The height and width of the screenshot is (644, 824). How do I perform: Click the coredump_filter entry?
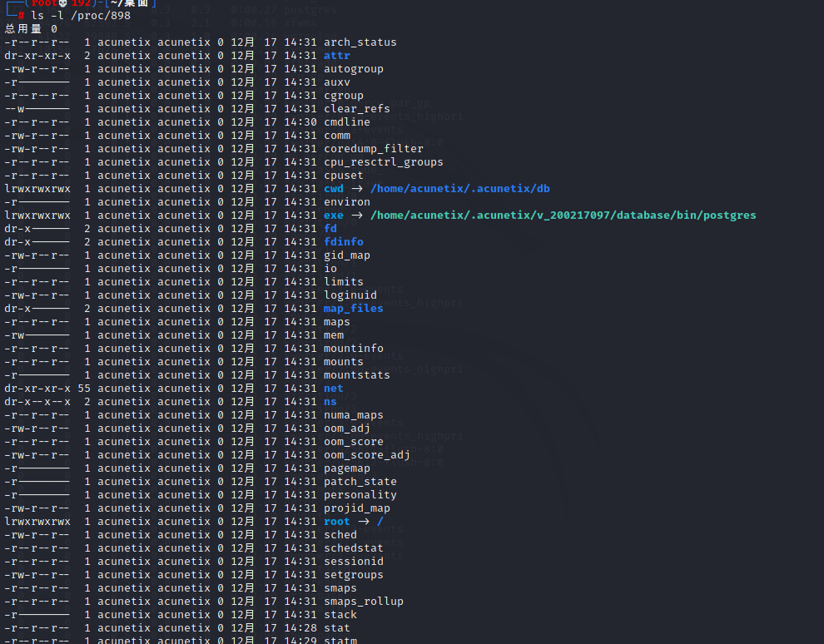[373, 149]
